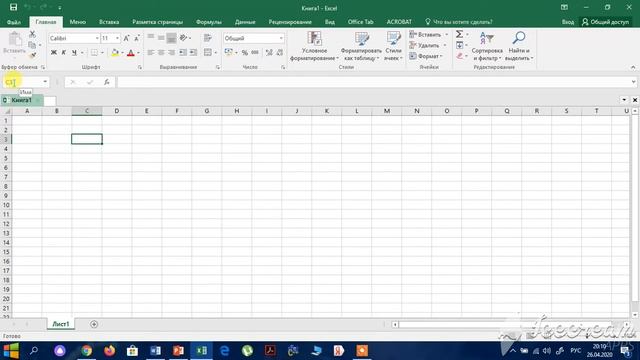This screenshot has height=360, width=640.
Task: Select column header D
Action: pyautogui.click(x=117, y=111)
